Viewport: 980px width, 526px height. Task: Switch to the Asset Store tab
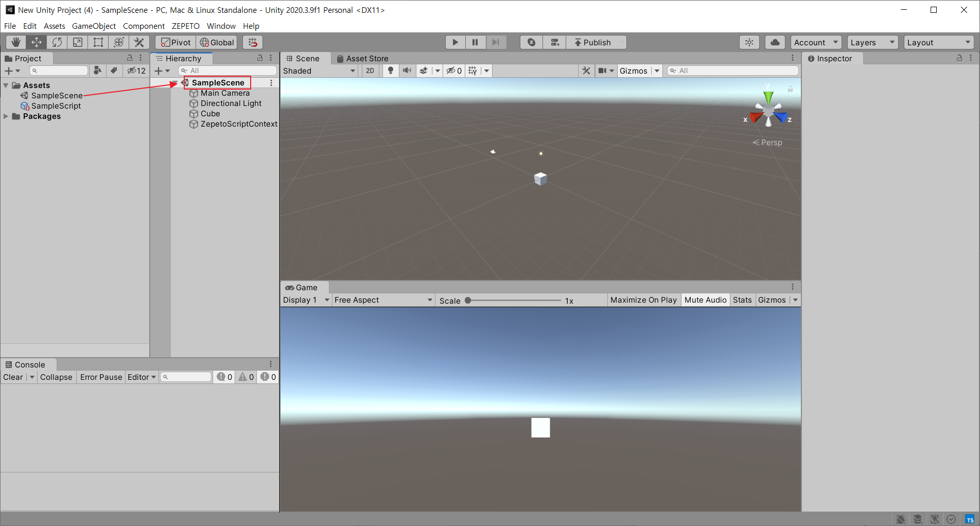[362, 58]
